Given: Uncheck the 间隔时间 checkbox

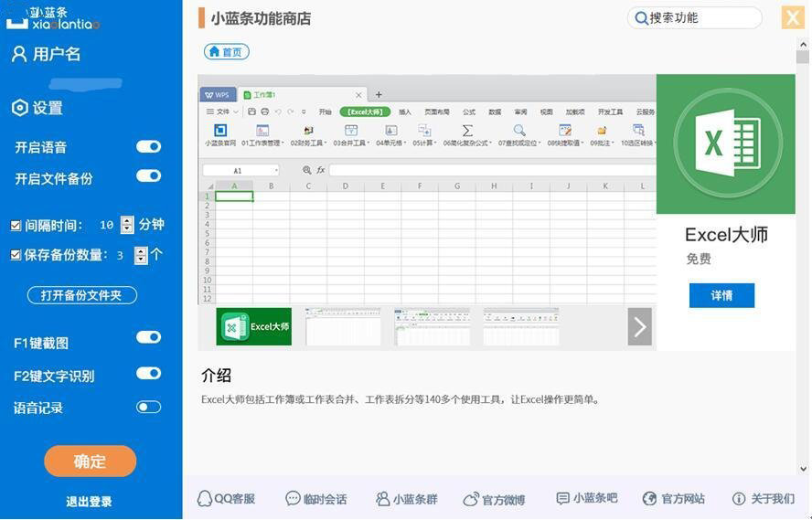Looking at the screenshot, I should tap(16, 226).
